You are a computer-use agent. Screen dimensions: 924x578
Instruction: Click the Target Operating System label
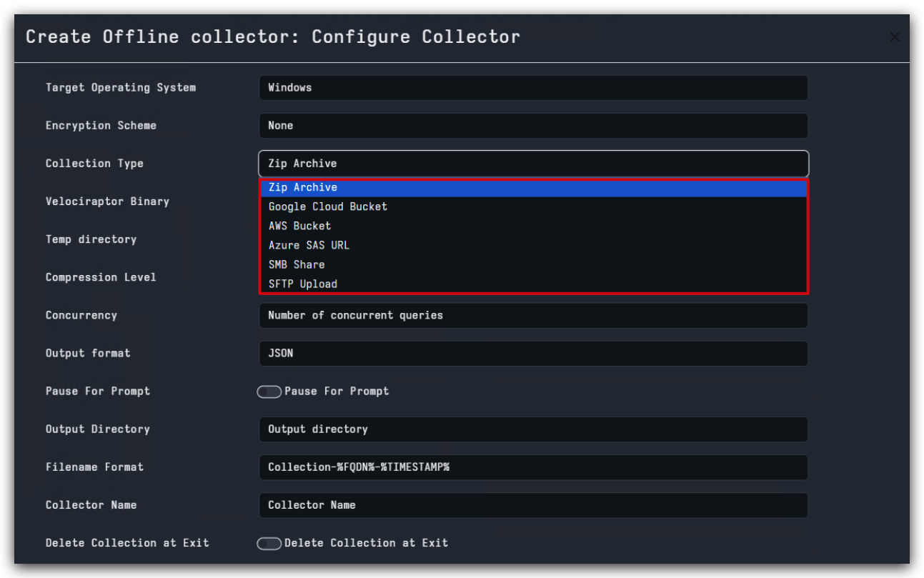(x=121, y=88)
